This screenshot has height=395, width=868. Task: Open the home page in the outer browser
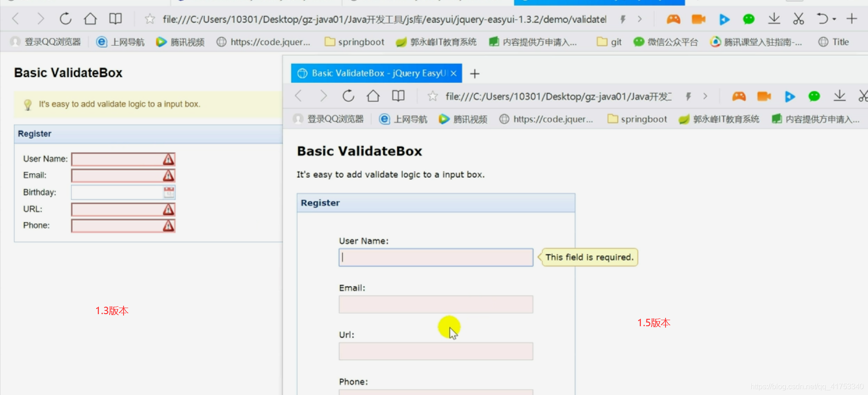[90, 19]
